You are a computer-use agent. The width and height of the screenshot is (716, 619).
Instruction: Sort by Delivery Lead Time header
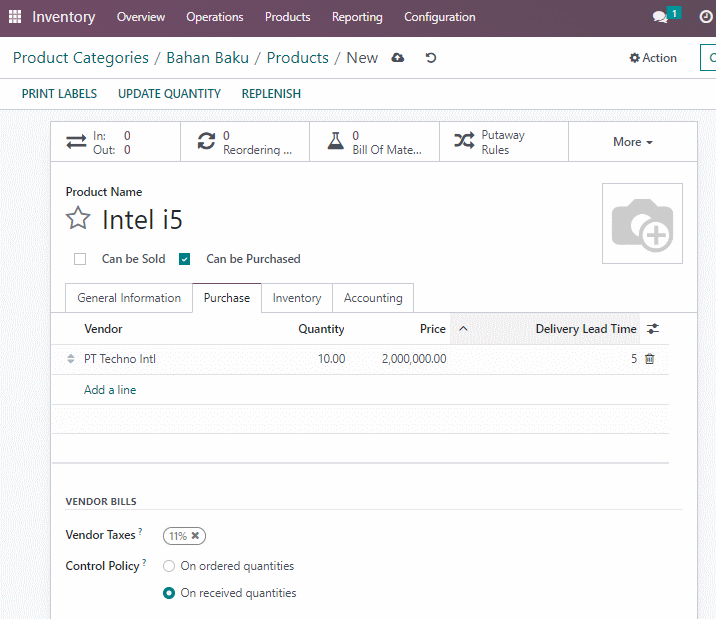586,329
